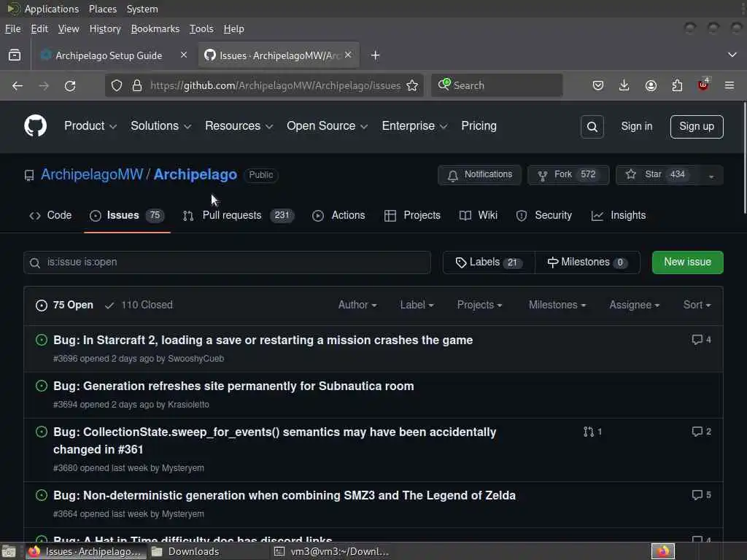Open the Label filter dropdown
The height and width of the screenshot is (560, 747).
tap(417, 305)
